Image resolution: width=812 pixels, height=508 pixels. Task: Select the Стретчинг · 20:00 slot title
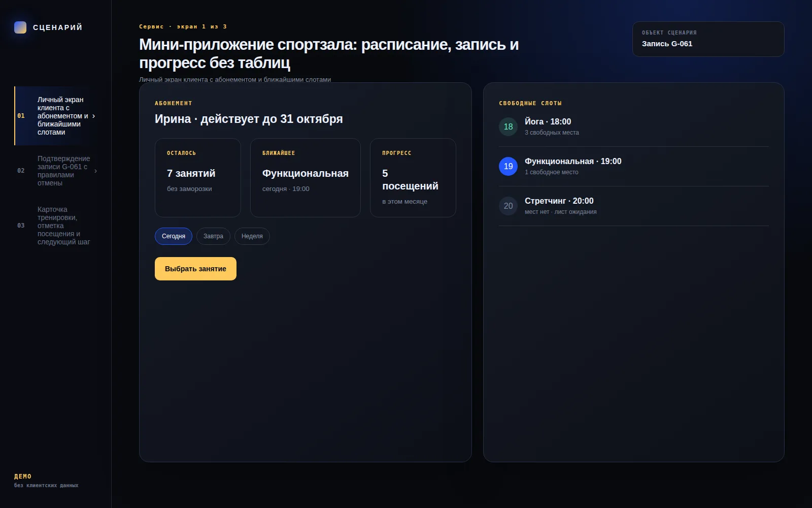point(559,201)
